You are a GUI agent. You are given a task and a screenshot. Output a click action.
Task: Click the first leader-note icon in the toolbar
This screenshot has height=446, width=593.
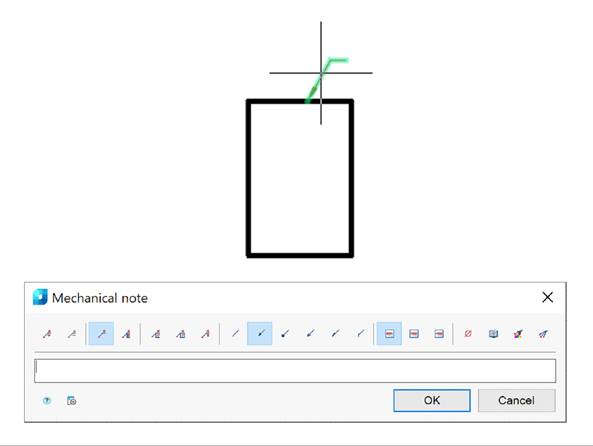47,334
